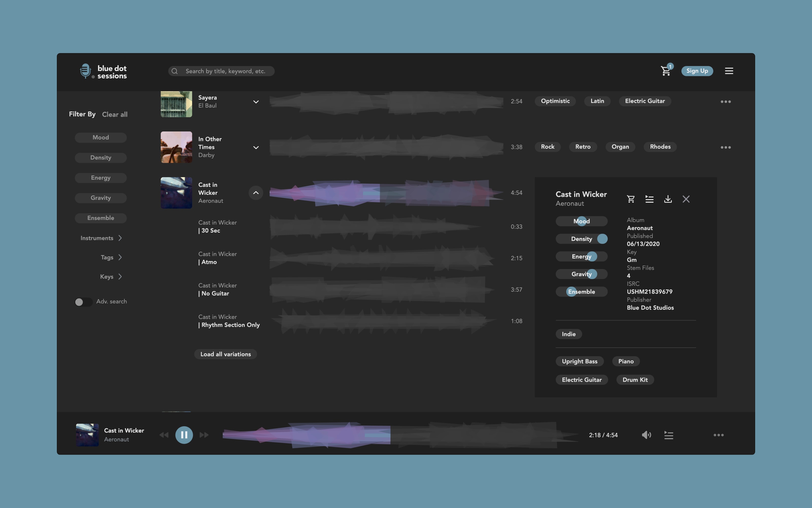
Task: Click the player bar album thumbnail
Action: coord(87,435)
